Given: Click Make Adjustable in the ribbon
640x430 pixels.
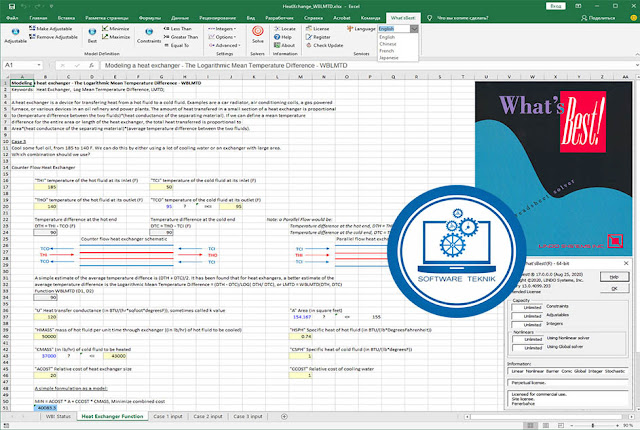Looking at the screenshot, I should point(50,29).
